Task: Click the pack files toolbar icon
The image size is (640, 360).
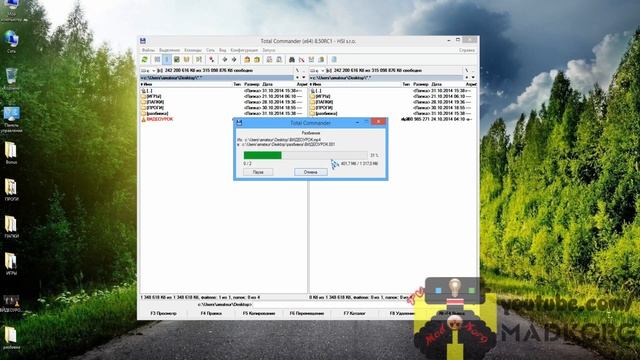Action: pos(247,60)
